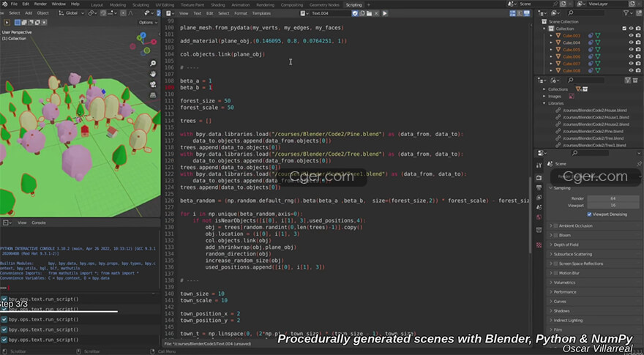This screenshot has width=644, height=355.
Task: Open the Global orientation dropdown
Action: 71,13
